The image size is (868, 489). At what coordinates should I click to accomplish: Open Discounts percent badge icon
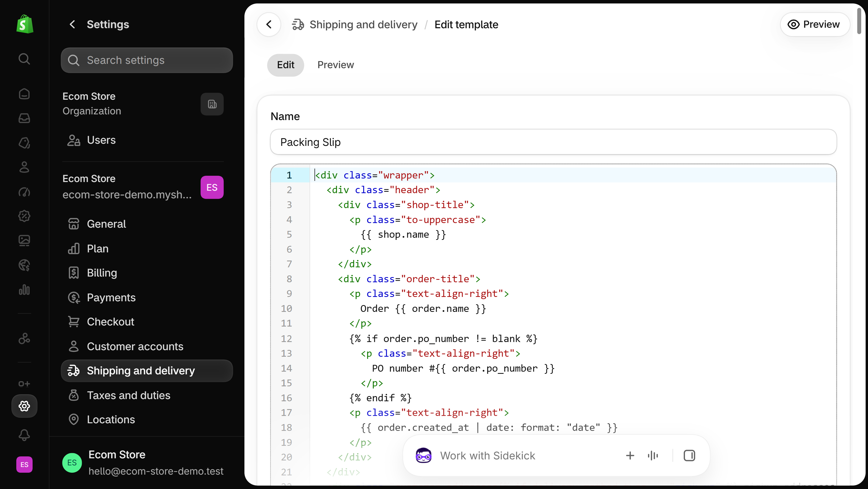[x=24, y=216]
